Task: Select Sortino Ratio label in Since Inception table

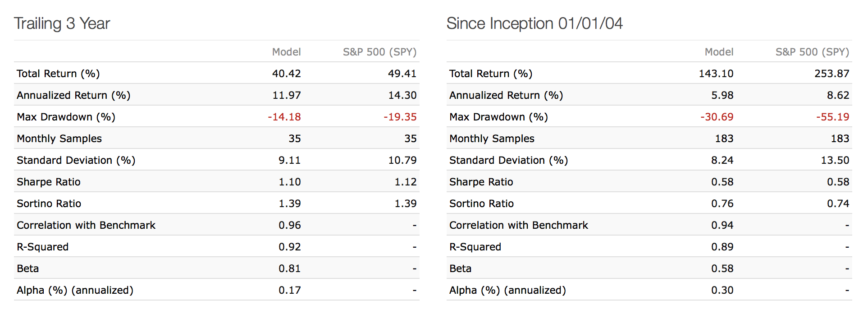Action: pos(481,203)
